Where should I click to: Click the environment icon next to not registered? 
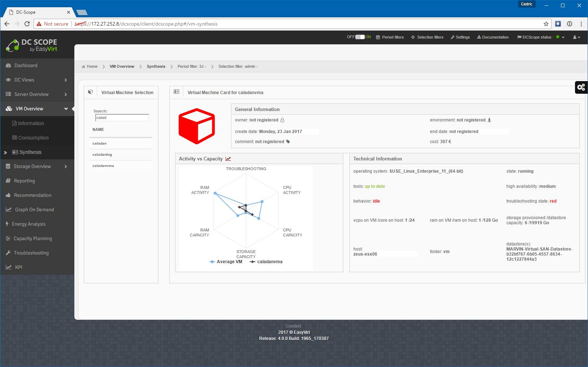[489, 120]
